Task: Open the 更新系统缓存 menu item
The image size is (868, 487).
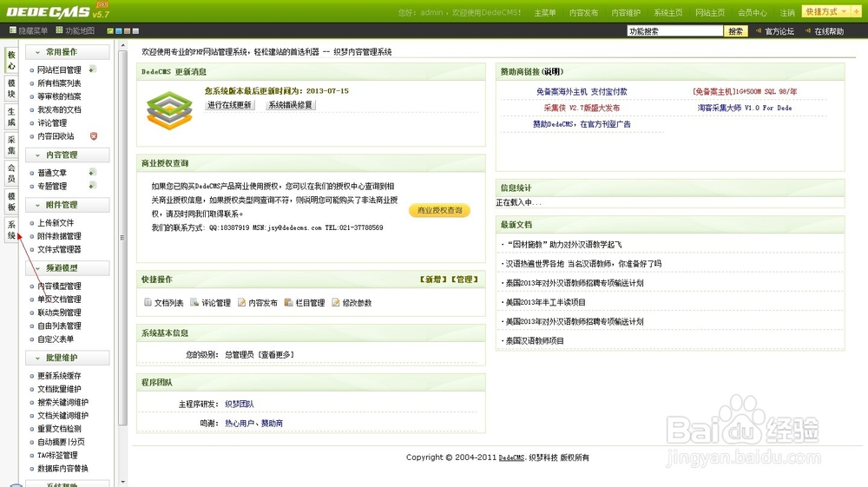Action: pyautogui.click(x=59, y=375)
